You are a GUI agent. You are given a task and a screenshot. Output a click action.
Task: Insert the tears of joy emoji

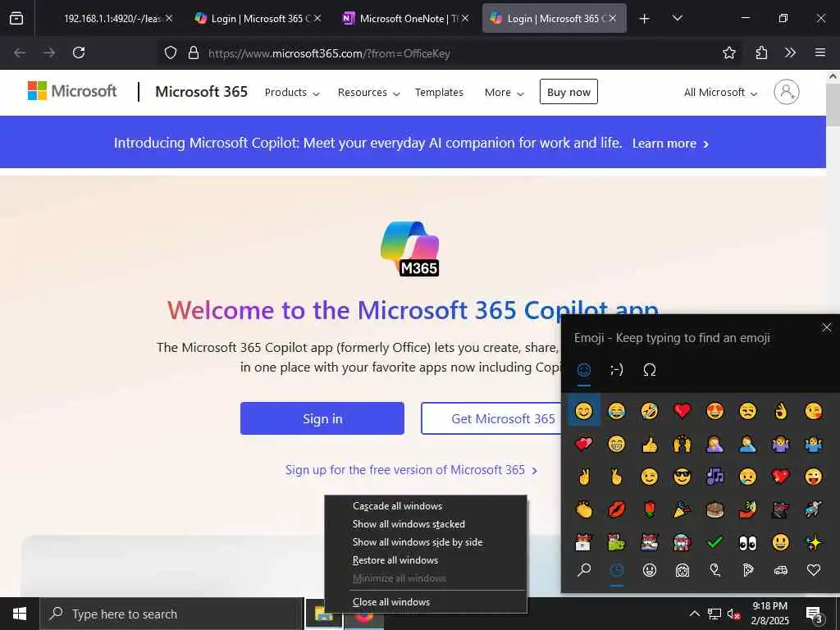coord(617,411)
